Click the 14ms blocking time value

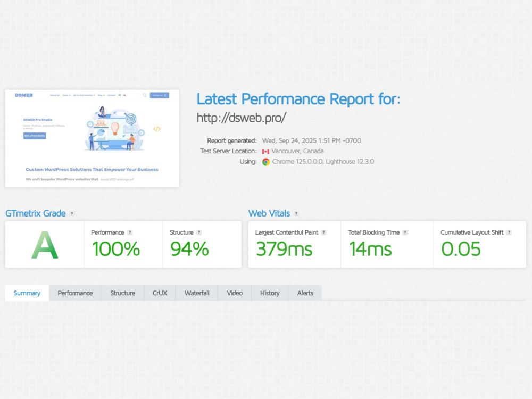click(x=370, y=249)
